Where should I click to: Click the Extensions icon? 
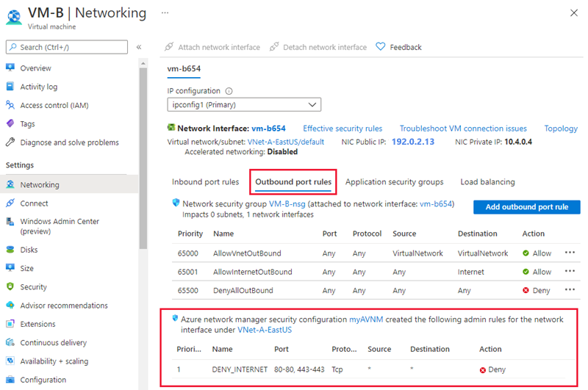10,324
